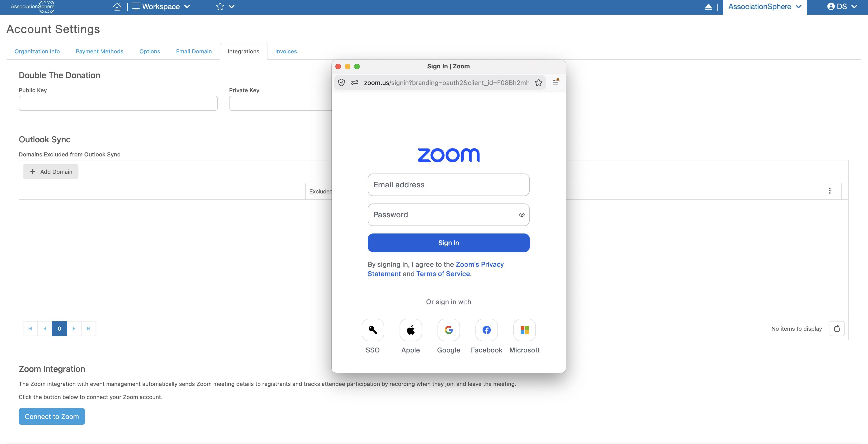Select page 0 in the pager
The image size is (868, 444).
coord(59,329)
